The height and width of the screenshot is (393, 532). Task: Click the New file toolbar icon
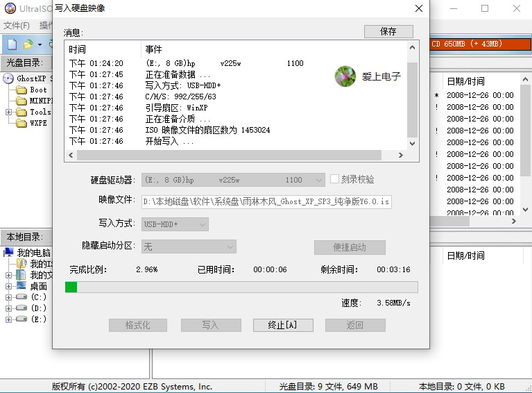[x=12, y=44]
